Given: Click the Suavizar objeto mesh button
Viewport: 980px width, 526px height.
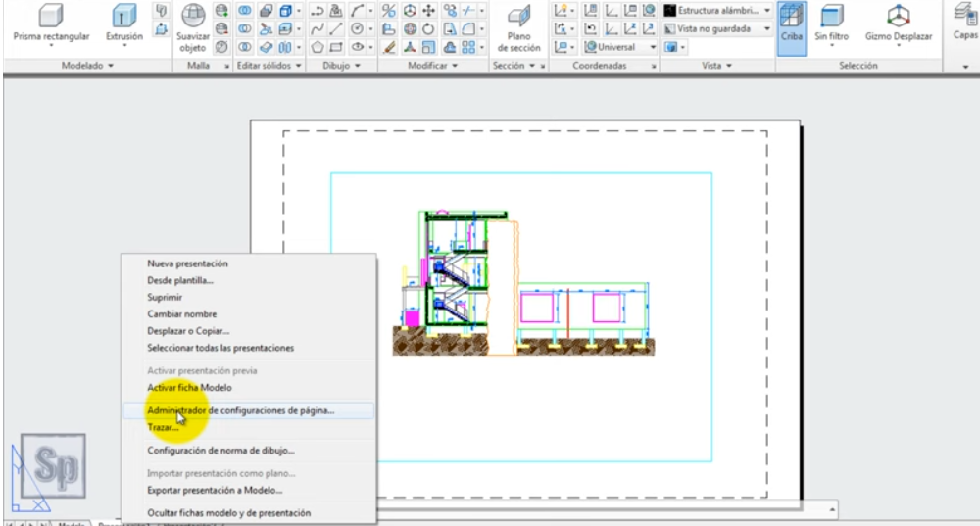Looking at the screenshot, I should 192,28.
